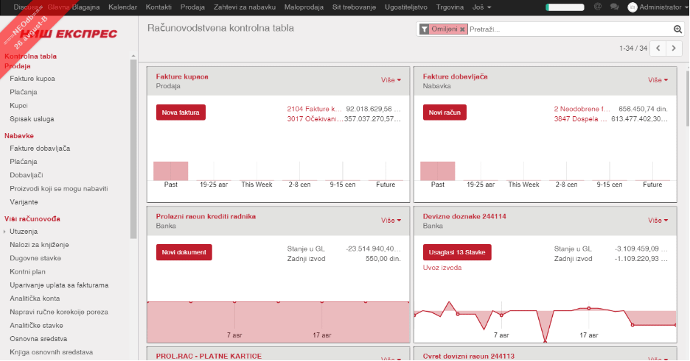Click the sidebar vertical scrollbar
The image size is (690, 361).
(x=133, y=150)
